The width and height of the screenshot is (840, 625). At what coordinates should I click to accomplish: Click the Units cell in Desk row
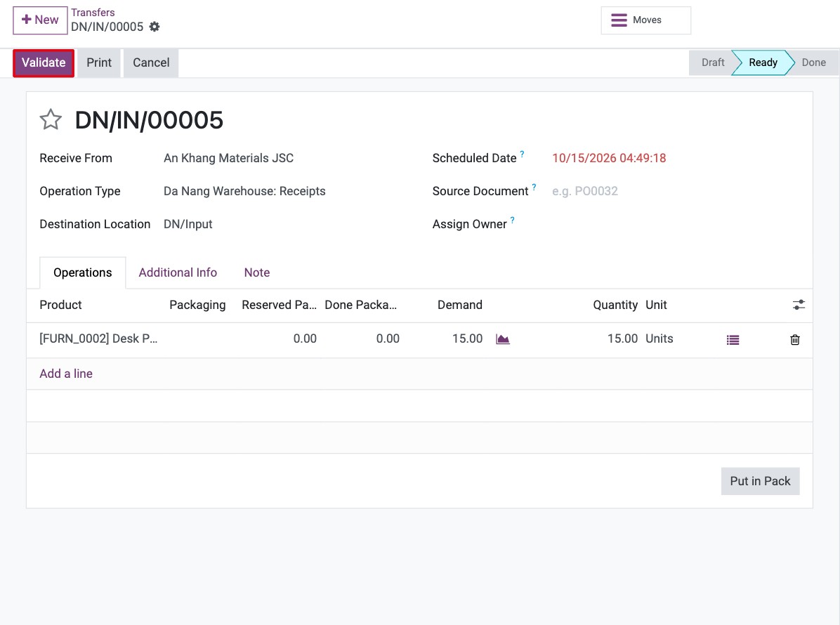coord(659,339)
